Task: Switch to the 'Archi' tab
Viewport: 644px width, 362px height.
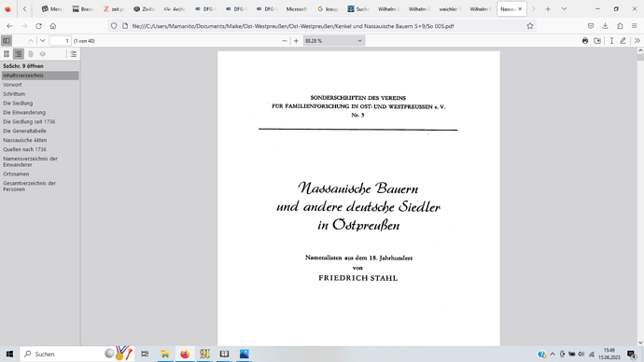Action: 175,9
